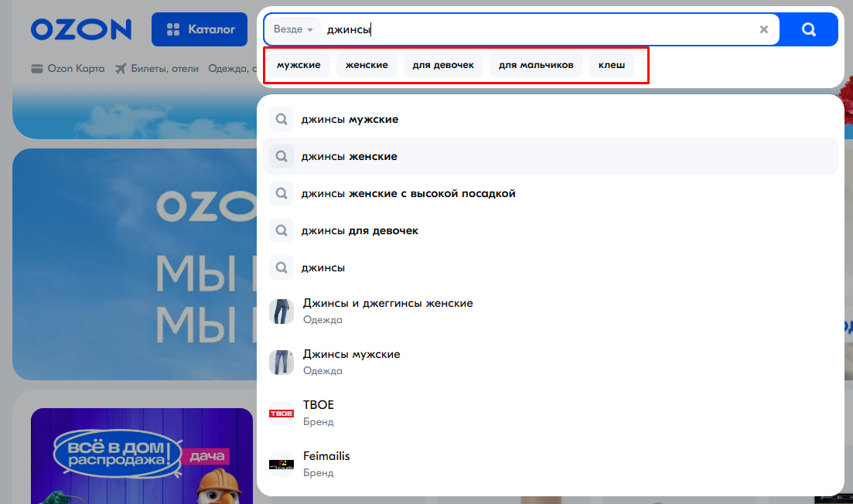Viewport: 853px width, 504px height.
Task: Select the женские suggestion chip
Action: pos(367,65)
